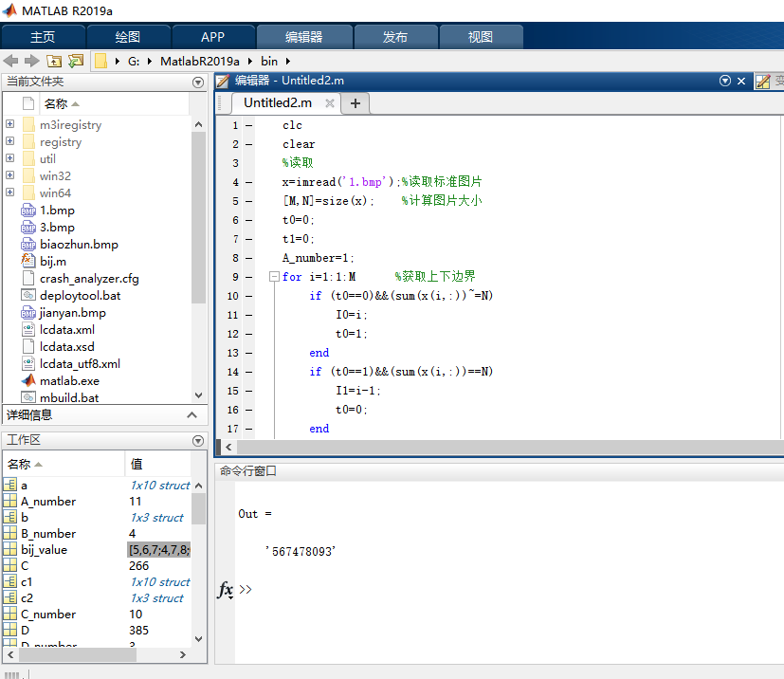The height and width of the screenshot is (679, 784).
Task: Click the matlab.exe application icon
Action: click(28, 380)
